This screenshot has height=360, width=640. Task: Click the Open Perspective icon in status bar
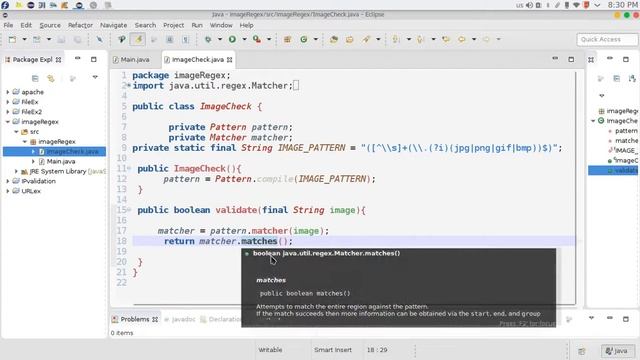click(x=582, y=351)
